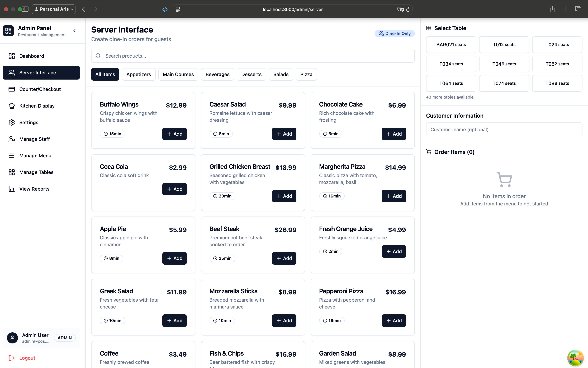The height and width of the screenshot is (368, 588).
Task: Add Coca Cola to the order
Action: [x=174, y=189]
